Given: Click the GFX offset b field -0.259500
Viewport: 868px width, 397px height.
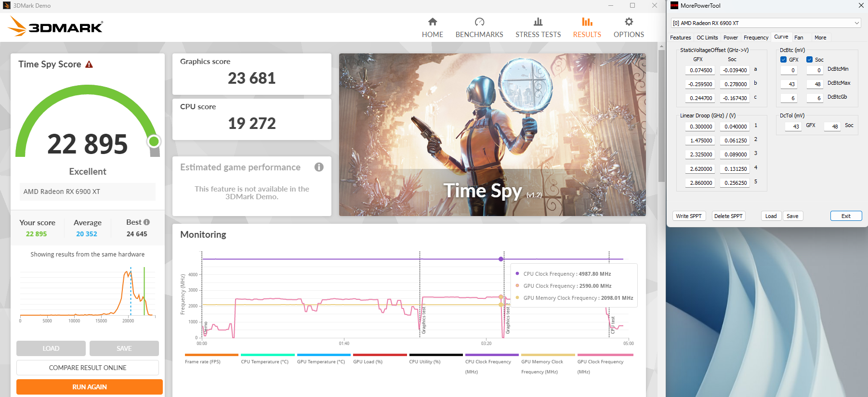Looking at the screenshot, I should tap(700, 84).
